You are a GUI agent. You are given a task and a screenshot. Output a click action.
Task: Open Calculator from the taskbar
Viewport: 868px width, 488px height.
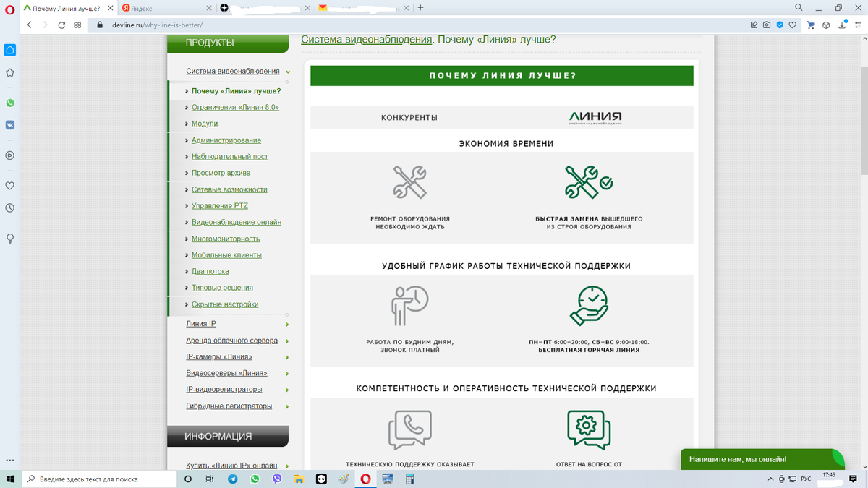[409, 479]
